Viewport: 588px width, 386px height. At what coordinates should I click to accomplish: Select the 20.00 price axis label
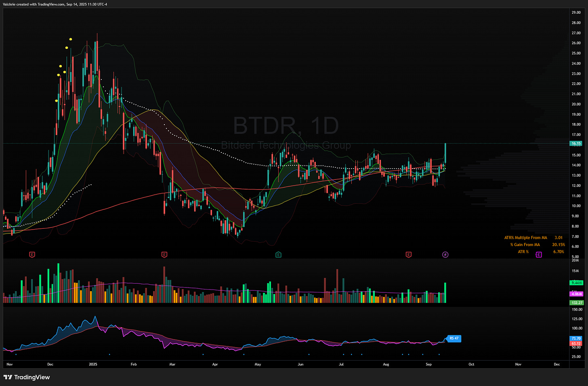point(576,104)
